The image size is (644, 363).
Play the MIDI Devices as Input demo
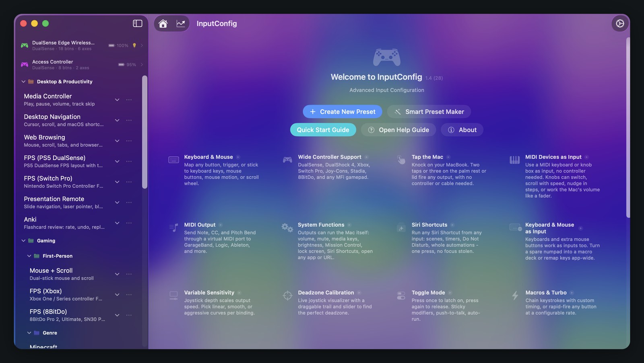[x=587, y=157]
